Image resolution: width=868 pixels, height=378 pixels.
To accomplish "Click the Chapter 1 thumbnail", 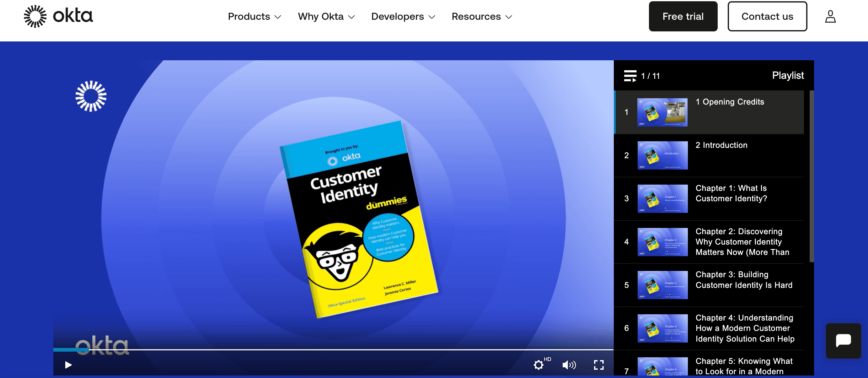I will pos(662,199).
